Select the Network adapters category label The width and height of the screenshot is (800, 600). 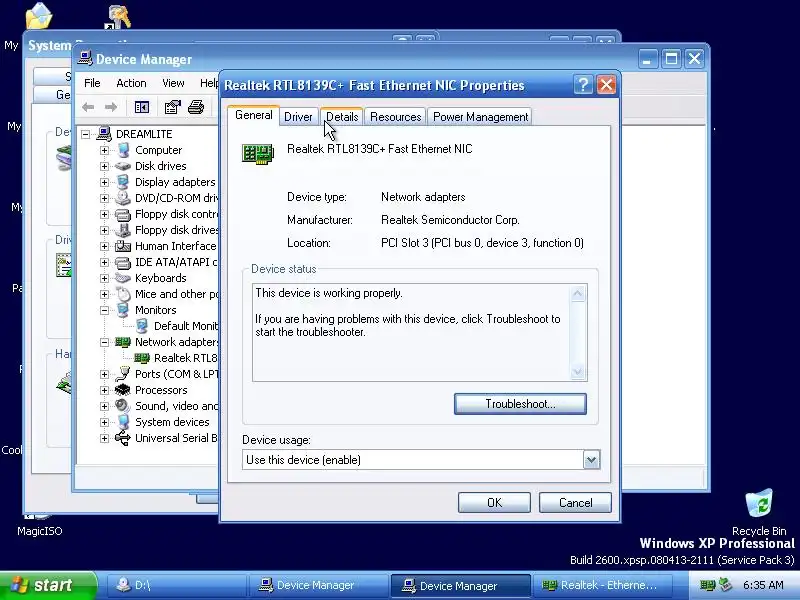point(177,342)
